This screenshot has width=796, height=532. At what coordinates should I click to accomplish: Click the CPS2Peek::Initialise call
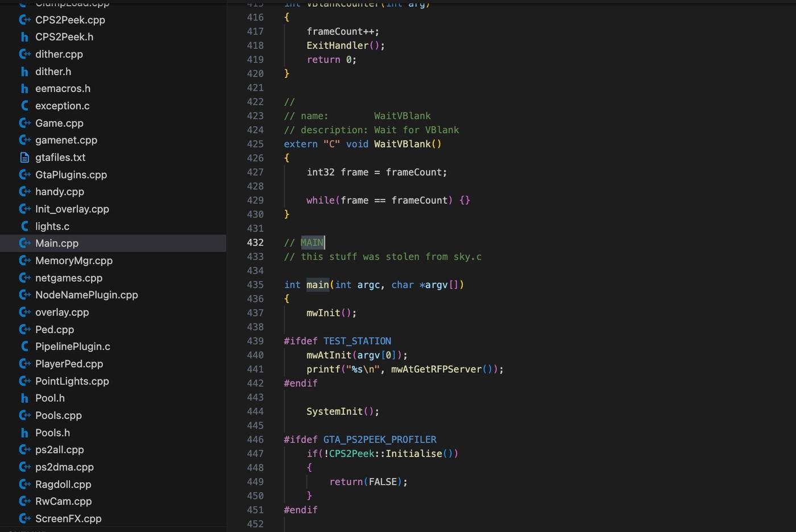point(393,454)
